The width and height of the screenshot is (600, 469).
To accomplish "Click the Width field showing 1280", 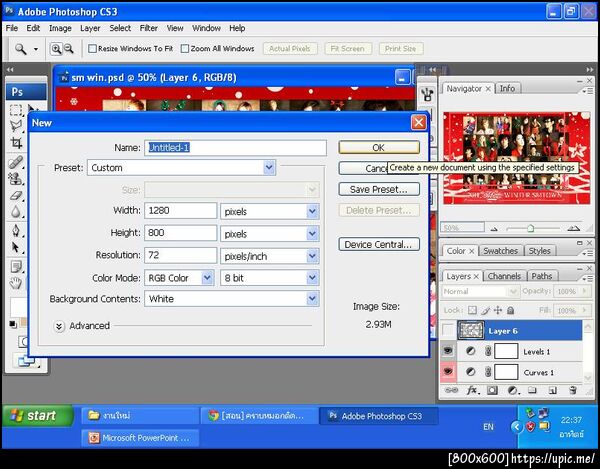I will [180, 211].
